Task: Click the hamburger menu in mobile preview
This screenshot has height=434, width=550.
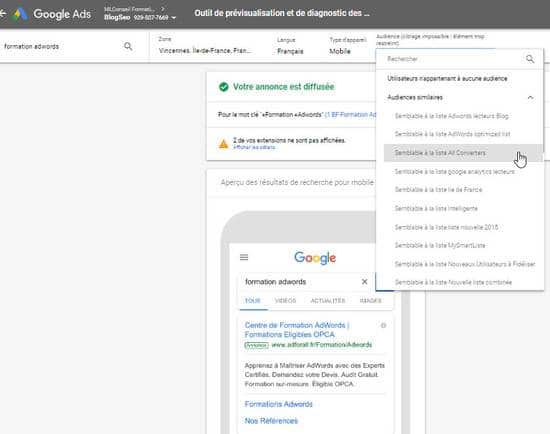Action: (x=244, y=258)
